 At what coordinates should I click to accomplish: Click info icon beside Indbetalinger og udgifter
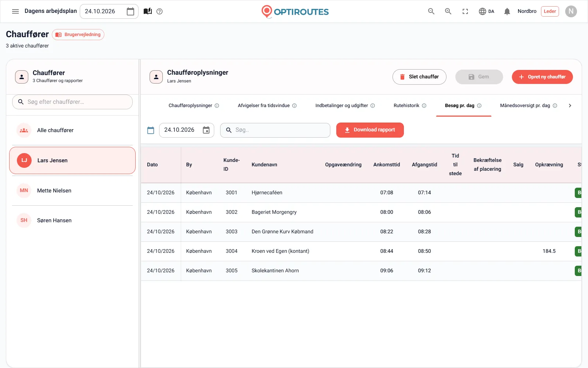[373, 106]
